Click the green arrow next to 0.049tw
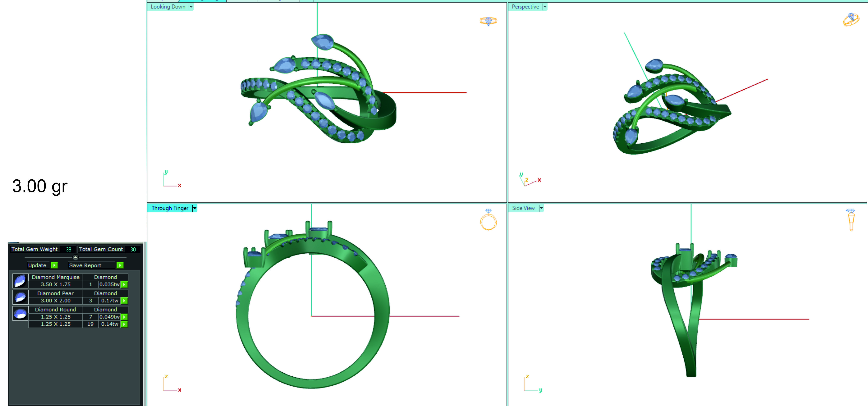This screenshot has width=868, height=406. click(124, 317)
